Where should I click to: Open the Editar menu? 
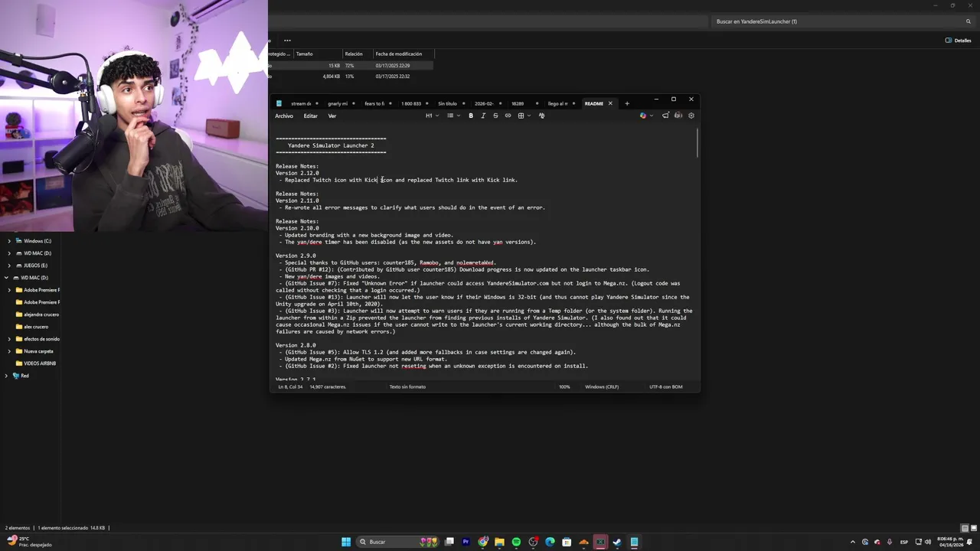tap(310, 116)
